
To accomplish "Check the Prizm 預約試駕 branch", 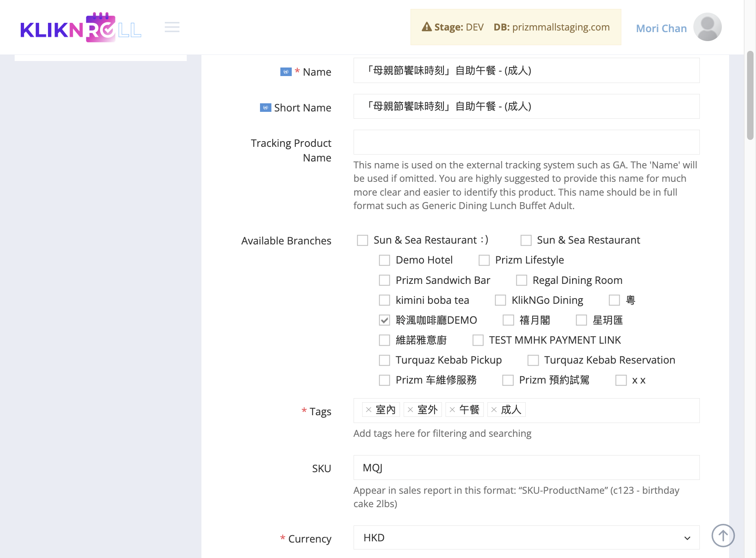I will [508, 380].
